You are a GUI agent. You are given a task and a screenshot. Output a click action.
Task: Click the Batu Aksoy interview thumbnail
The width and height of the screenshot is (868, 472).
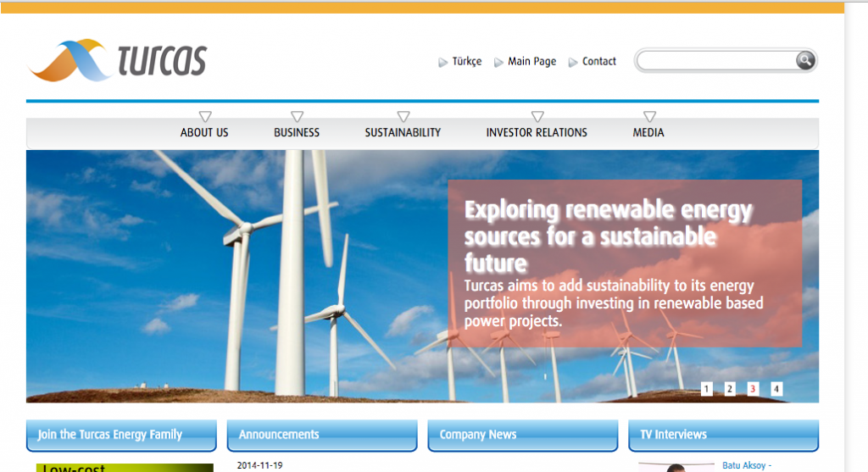pyautogui.click(x=676, y=468)
